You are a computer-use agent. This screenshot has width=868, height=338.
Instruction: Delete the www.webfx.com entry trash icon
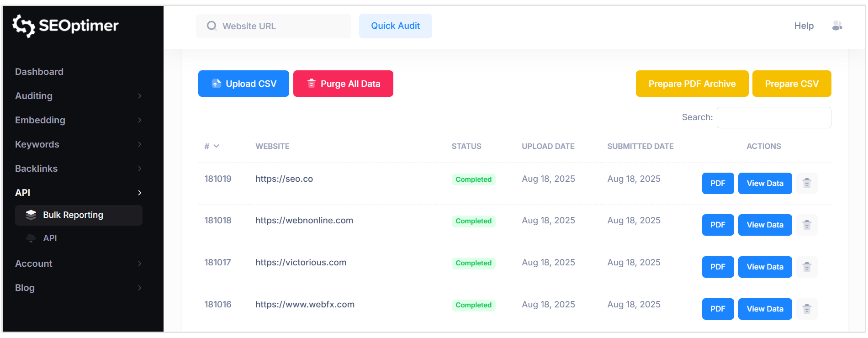point(807,309)
